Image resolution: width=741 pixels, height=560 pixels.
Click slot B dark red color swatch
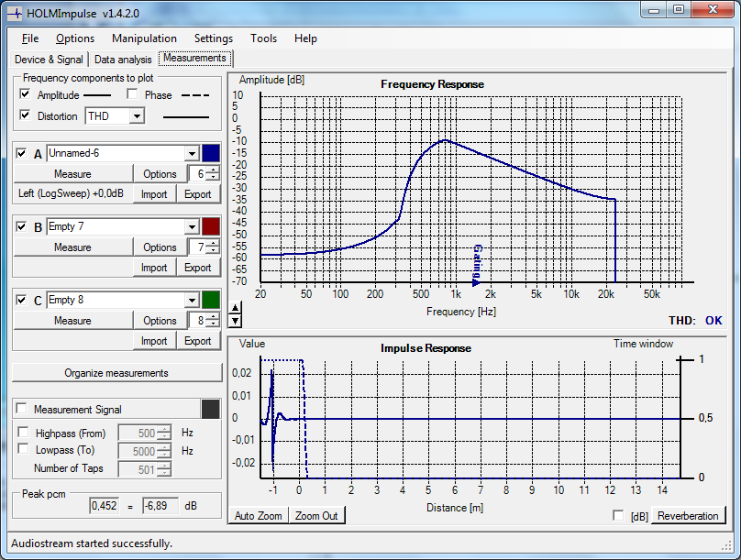pyautogui.click(x=211, y=226)
